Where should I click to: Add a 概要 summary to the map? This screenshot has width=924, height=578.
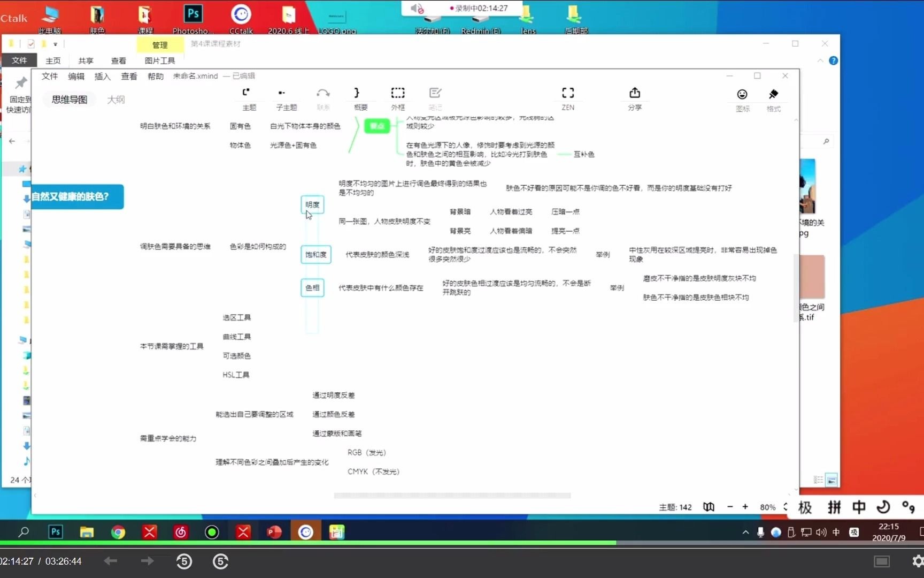360,99
